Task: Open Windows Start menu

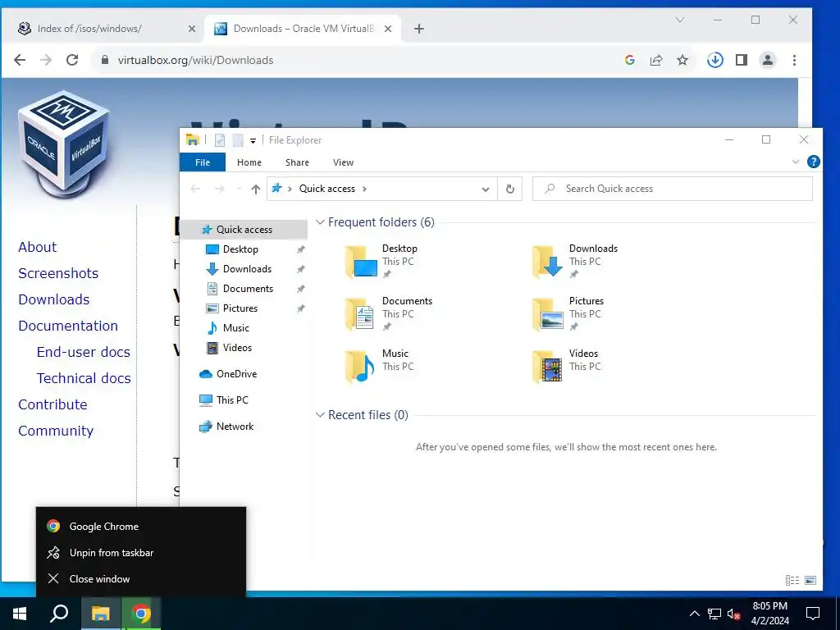Action: tap(20, 614)
